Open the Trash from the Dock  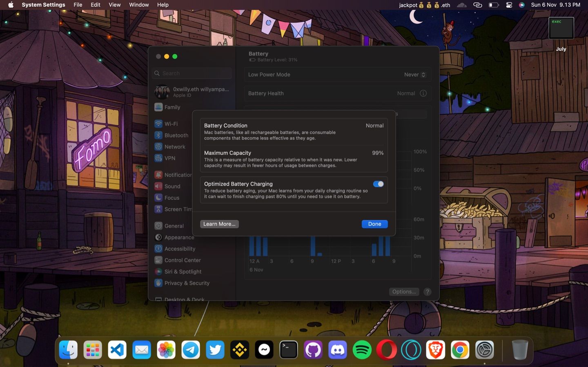pyautogui.click(x=520, y=350)
